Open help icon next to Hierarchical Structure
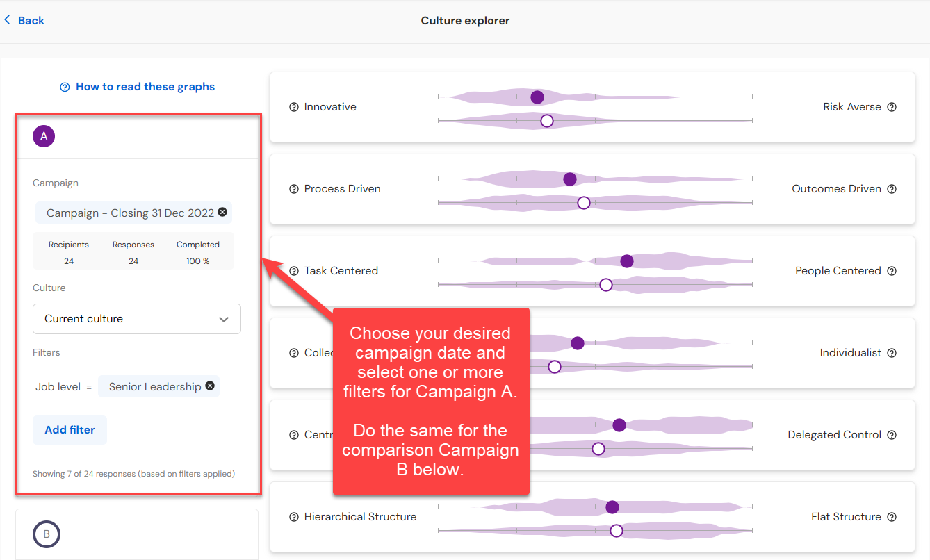The image size is (930, 560). pos(294,517)
